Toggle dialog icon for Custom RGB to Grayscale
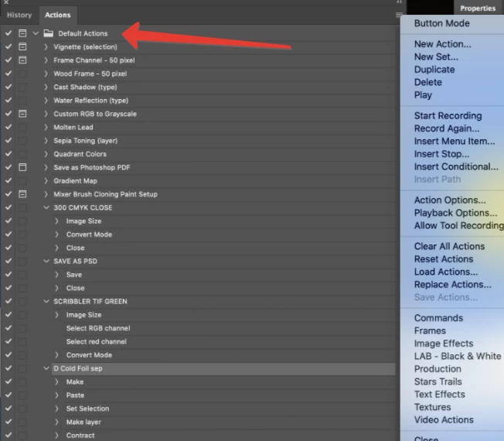This screenshot has height=441, width=504. [x=22, y=114]
